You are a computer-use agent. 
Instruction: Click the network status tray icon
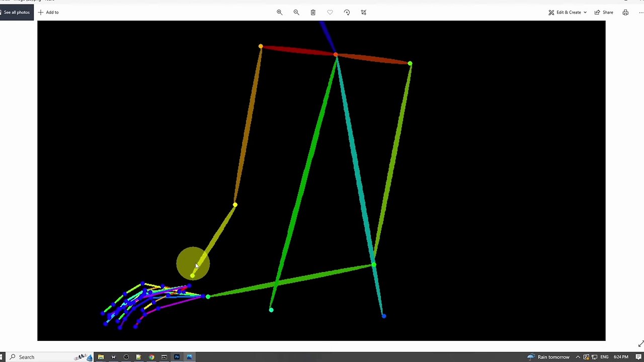click(x=594, y=357)
